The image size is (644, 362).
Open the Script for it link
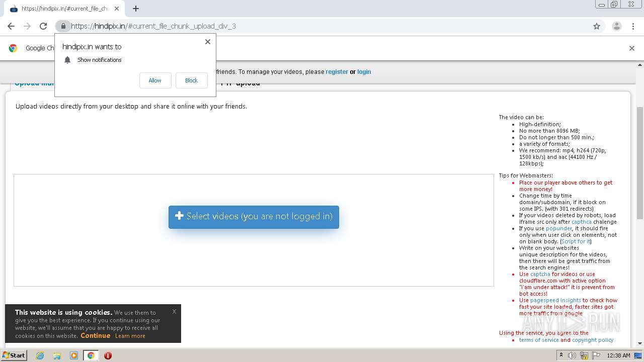576,241
